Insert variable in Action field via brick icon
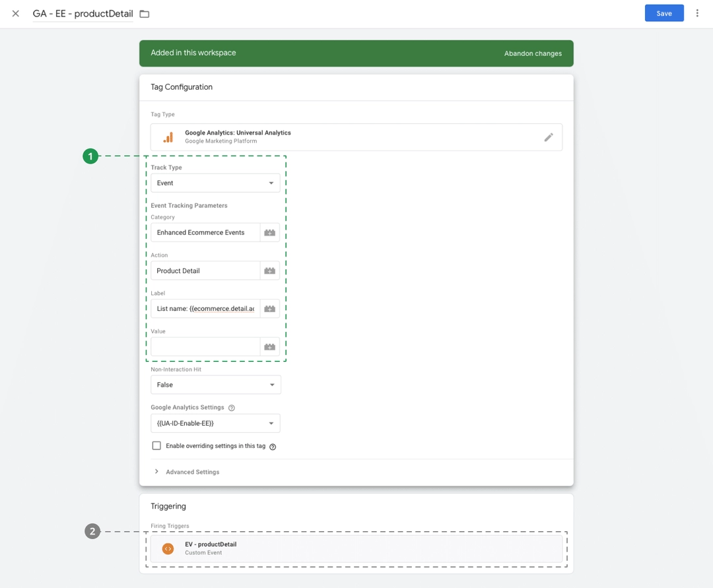 click(269, 271)
